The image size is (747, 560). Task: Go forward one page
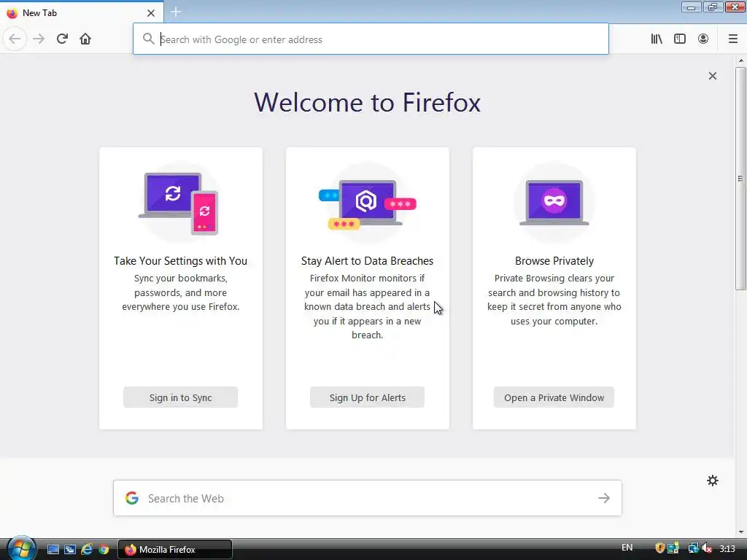39,39
